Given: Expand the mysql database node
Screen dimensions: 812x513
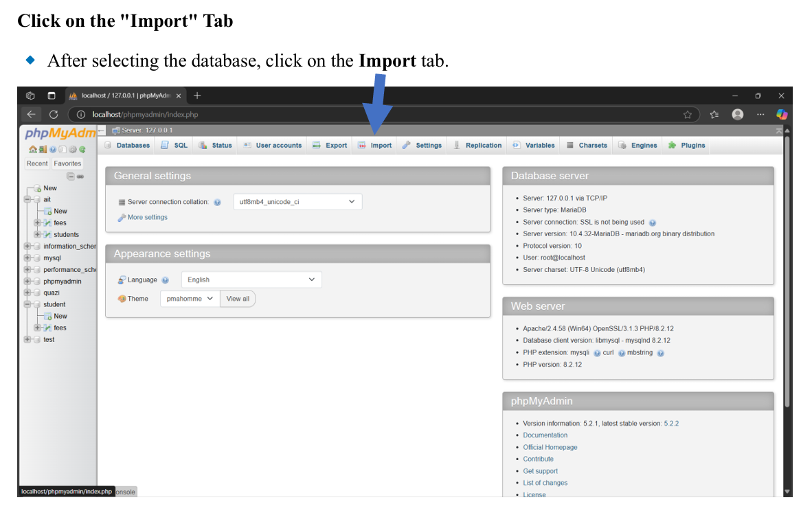Looking at the screenshot, I should 27,258.
